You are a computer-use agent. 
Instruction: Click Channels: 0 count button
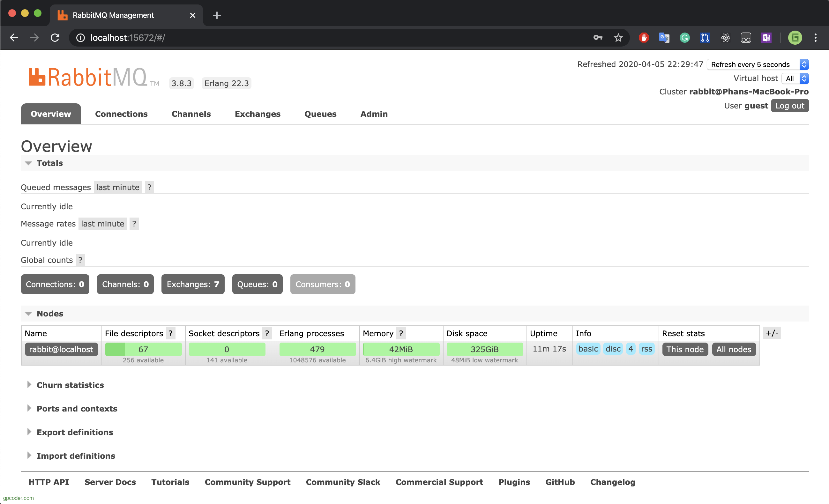(125, 284)
